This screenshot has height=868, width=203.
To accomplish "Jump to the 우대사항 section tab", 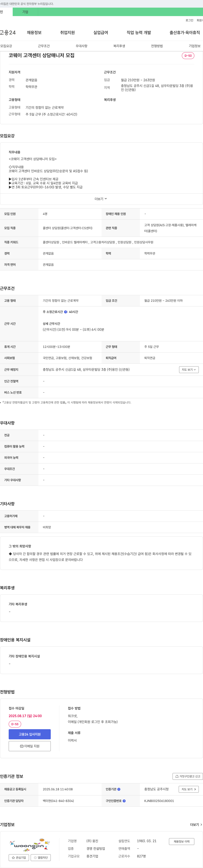I will 81,46.
